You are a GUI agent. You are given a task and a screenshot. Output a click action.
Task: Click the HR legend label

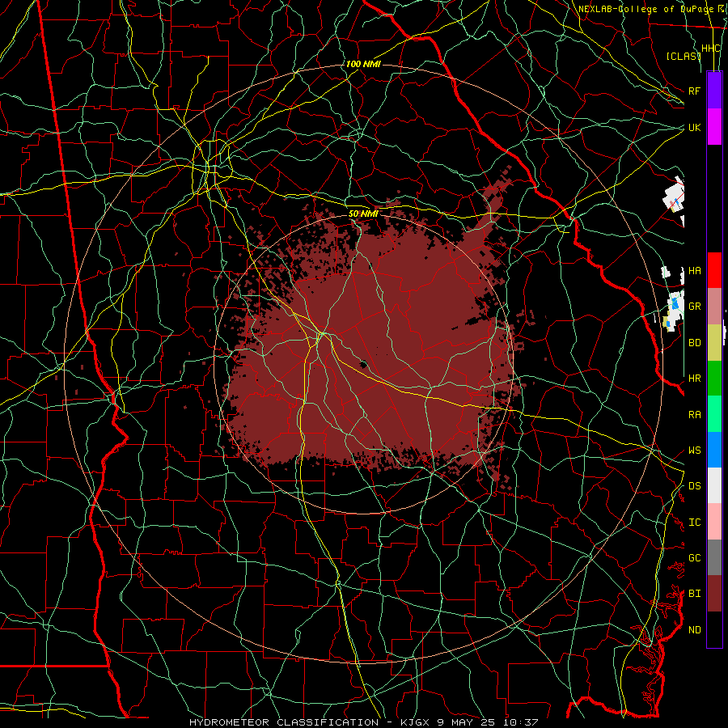click(x=694, y=379)
